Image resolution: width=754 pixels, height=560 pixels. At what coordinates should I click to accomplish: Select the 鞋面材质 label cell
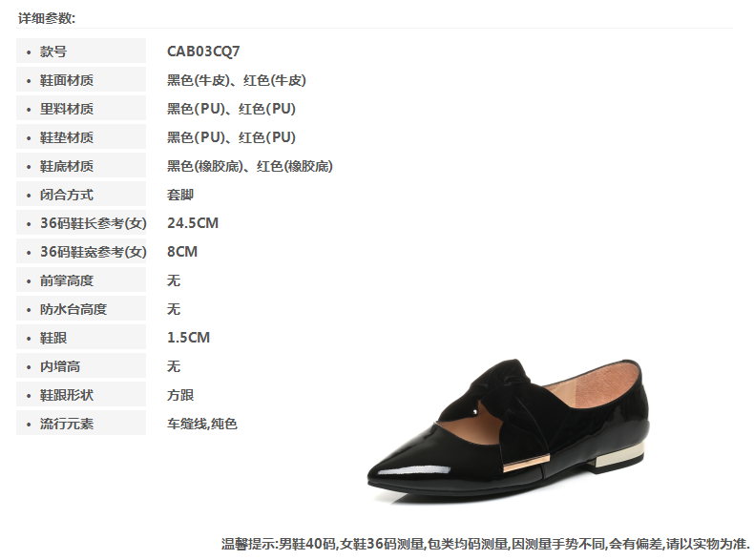coord(81,80)
